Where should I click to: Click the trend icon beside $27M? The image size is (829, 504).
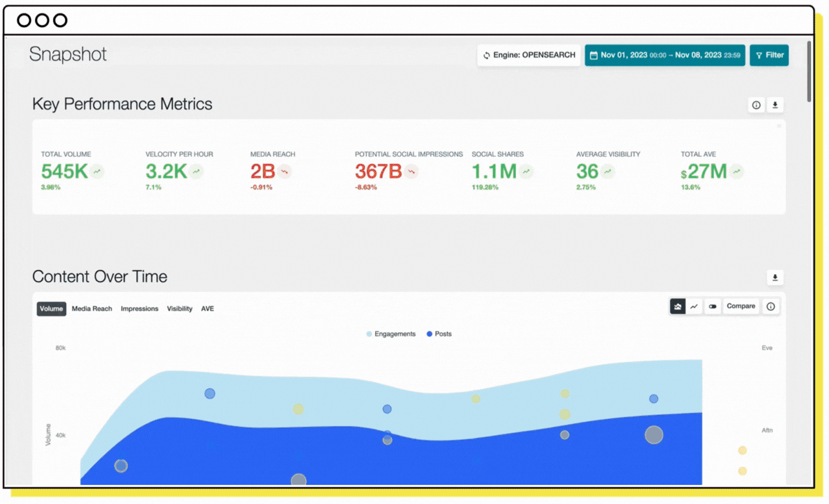tap(736, 171)
